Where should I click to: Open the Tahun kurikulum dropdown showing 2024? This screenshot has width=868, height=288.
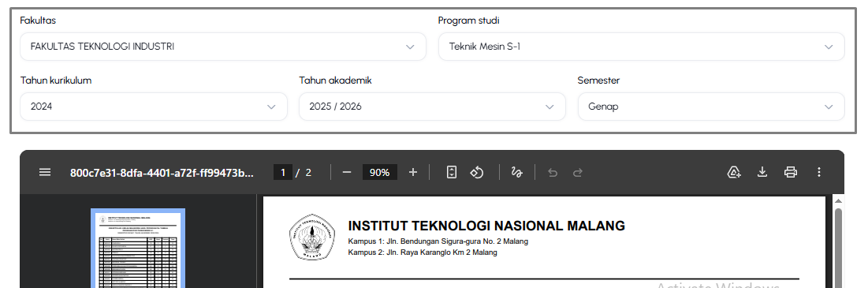click(154, 107)
